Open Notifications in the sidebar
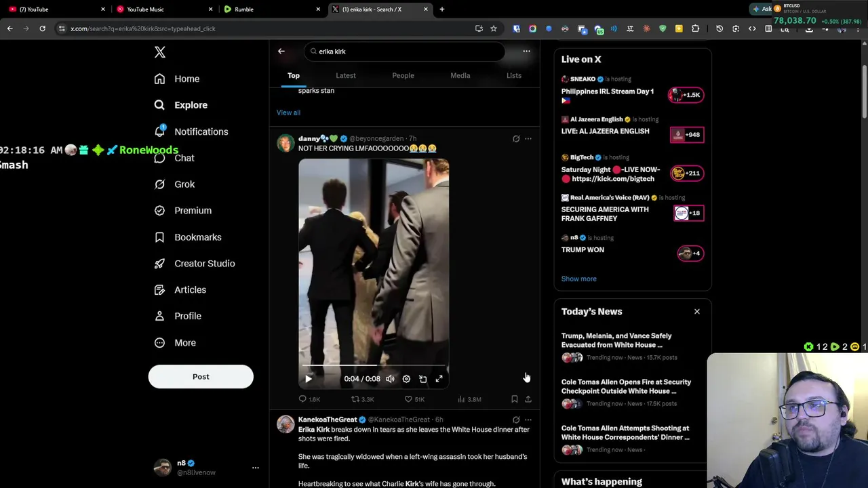868x488 pixels. tap(191, 131)
